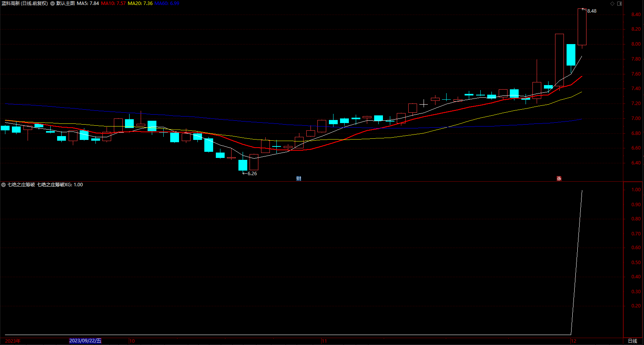
Task: Click the 七绝之庄筹破 indicator name
Action: click(21, 185)
